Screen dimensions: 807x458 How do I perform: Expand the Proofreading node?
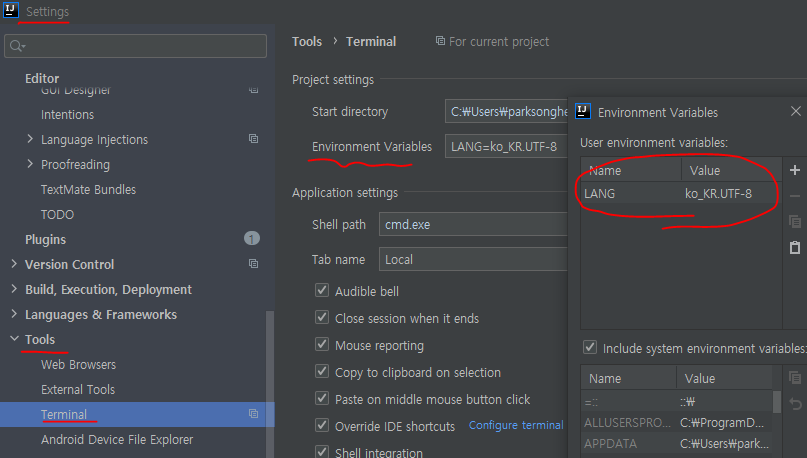(x=30, y=164)
